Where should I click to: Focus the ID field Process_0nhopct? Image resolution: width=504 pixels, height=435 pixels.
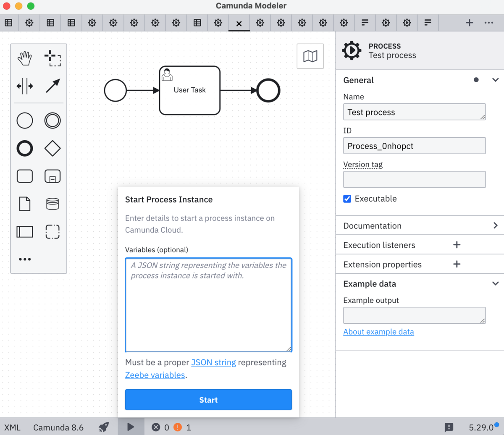click(x=415, y=146)
